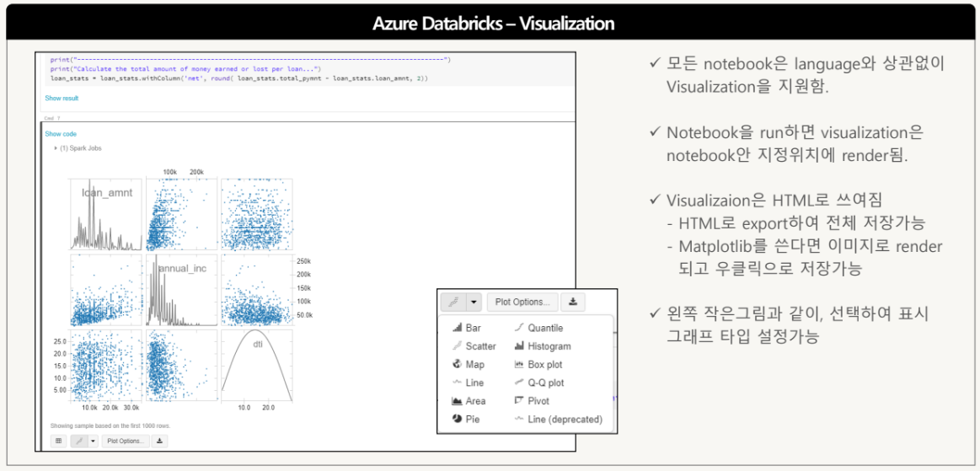Click the table view icon in bottom toolbar
980x471 pixels.
(x=58, y=441)
